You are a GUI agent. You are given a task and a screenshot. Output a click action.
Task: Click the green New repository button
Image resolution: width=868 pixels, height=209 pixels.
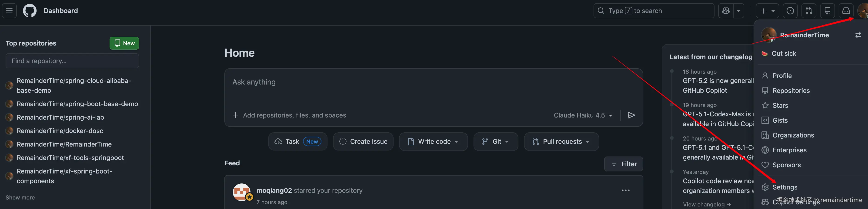[x=124, y=43]
